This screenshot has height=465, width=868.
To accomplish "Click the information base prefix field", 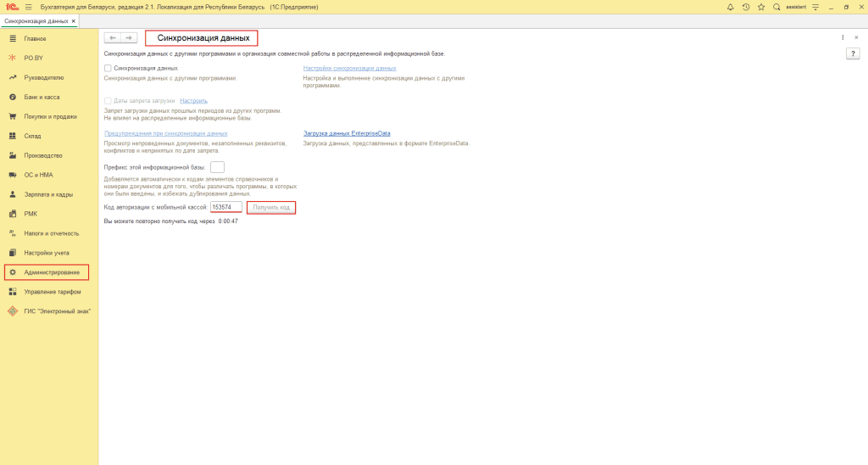I will (x=217, y=167).
